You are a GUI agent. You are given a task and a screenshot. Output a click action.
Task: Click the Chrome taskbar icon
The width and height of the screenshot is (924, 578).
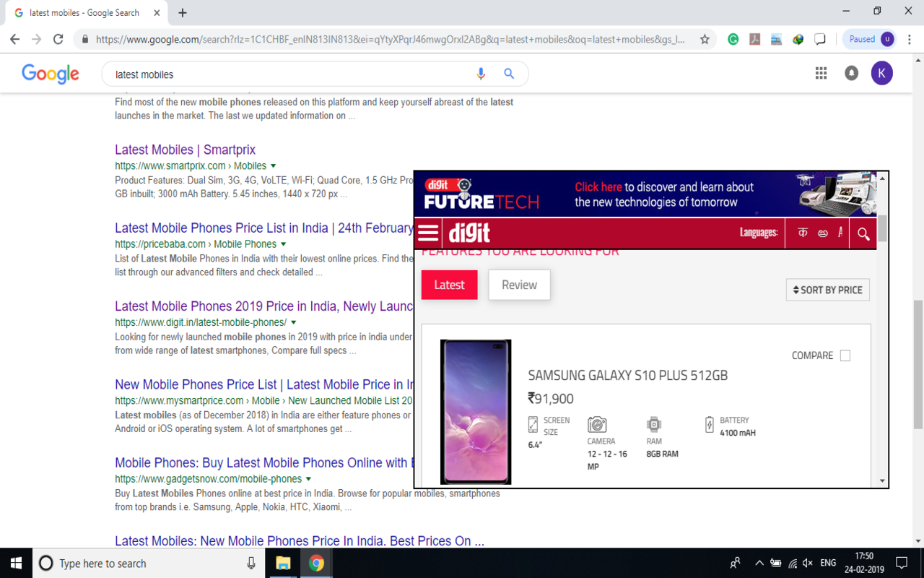click(316, 563)
